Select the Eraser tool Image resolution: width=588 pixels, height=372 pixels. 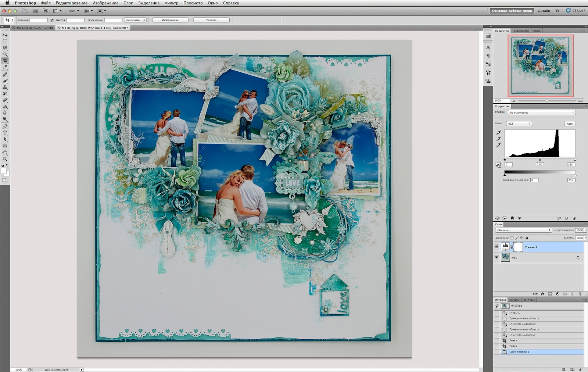[x=5, y=100]
